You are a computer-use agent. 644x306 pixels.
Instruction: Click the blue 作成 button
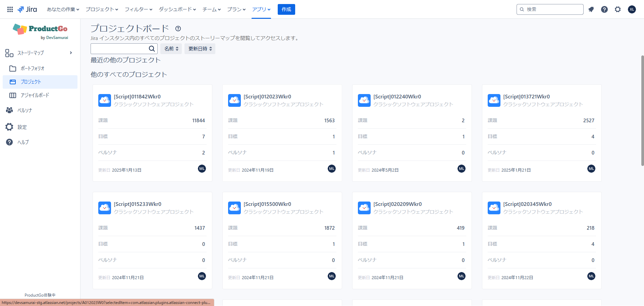coord(286,9)
